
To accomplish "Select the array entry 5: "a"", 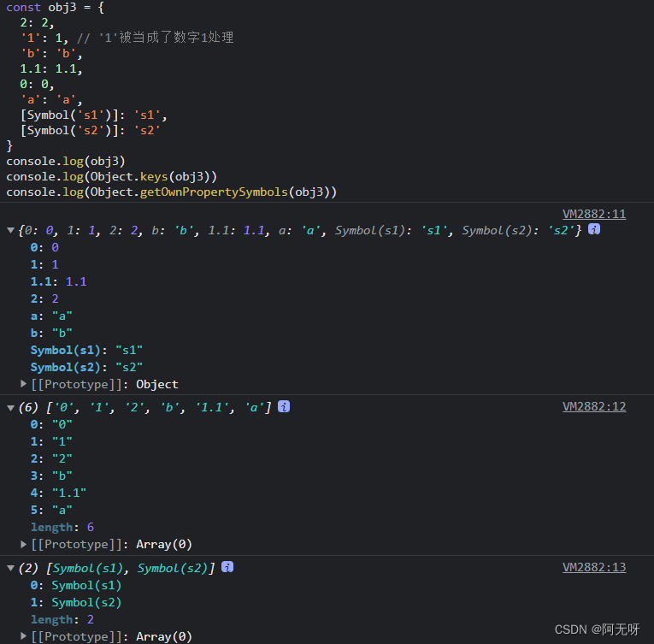I will pyautogui.click(x=51, y=510).
